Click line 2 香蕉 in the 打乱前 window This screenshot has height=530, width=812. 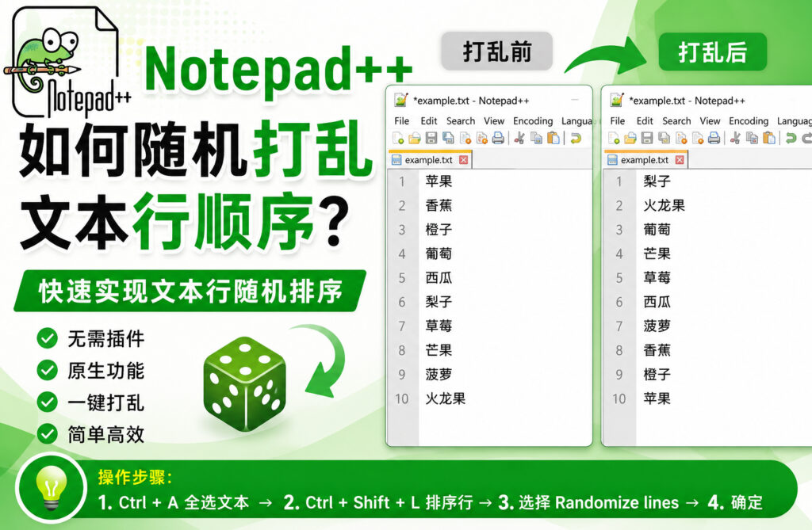(x=439, y=205)
